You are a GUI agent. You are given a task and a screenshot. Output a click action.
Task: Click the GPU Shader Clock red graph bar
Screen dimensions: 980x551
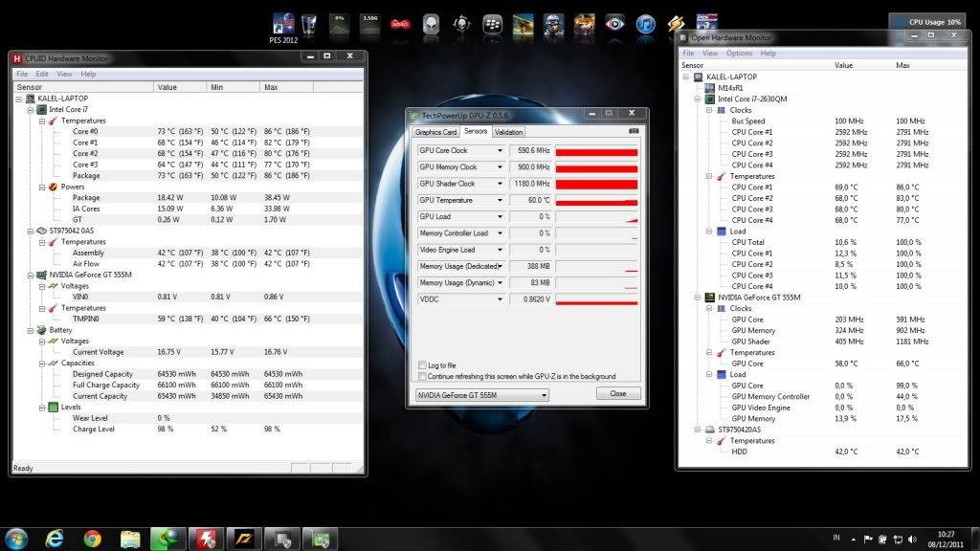[x=596, y=185]
